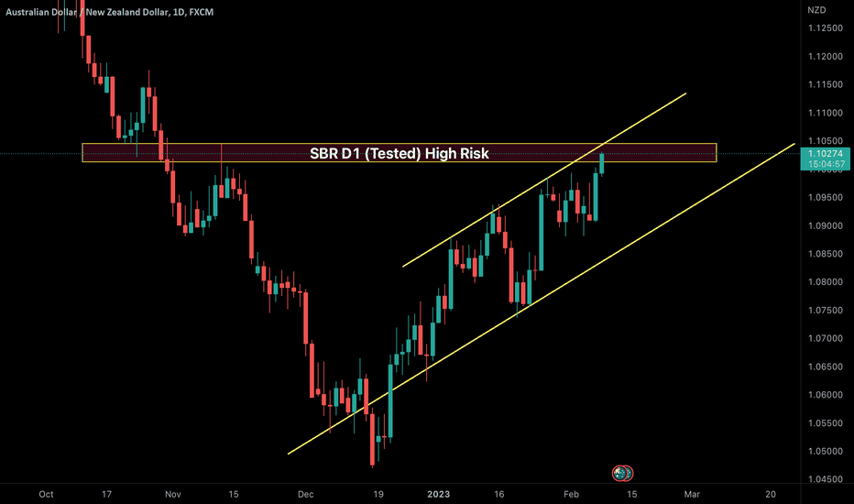This screenshot has width=854, height=504.
Task: Click price axis label 1.12000
Action: (x=825, y=57)
